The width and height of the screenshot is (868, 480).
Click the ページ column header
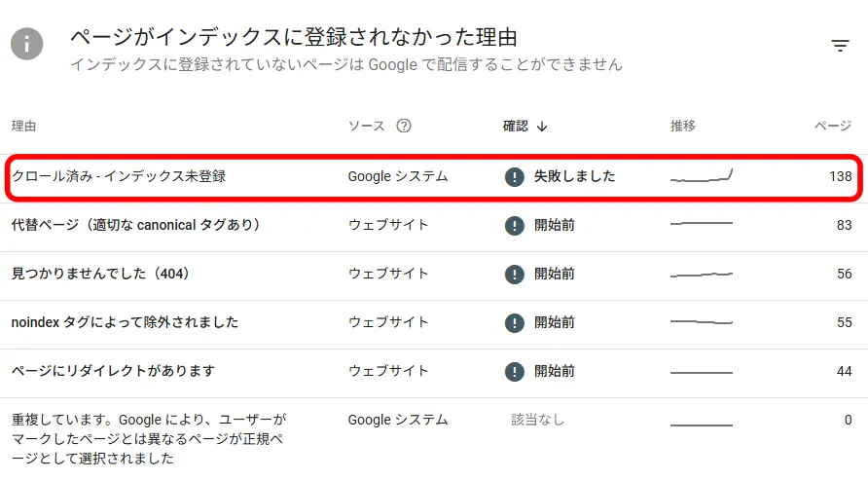pos(833,126)
